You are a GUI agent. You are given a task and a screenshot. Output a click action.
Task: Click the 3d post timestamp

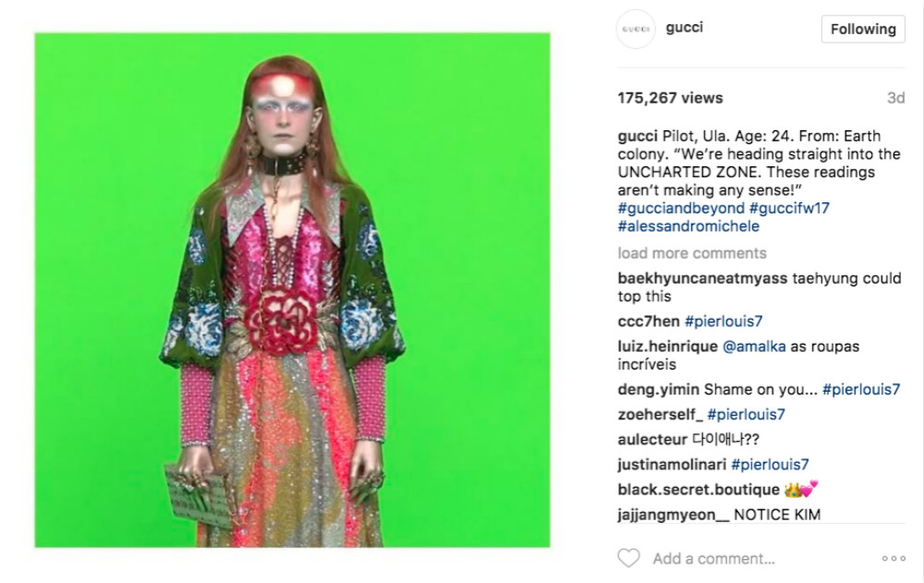tap(895, 98)
